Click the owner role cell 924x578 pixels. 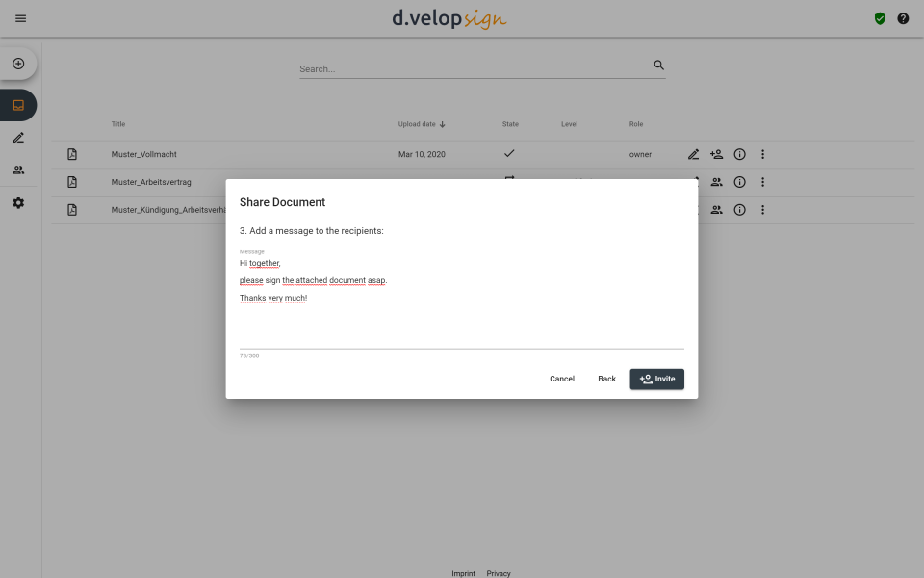coord(640,154)
